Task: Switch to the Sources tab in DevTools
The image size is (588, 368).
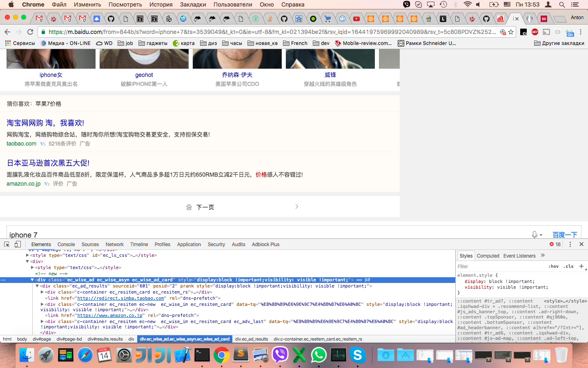Action: [90, 244]
